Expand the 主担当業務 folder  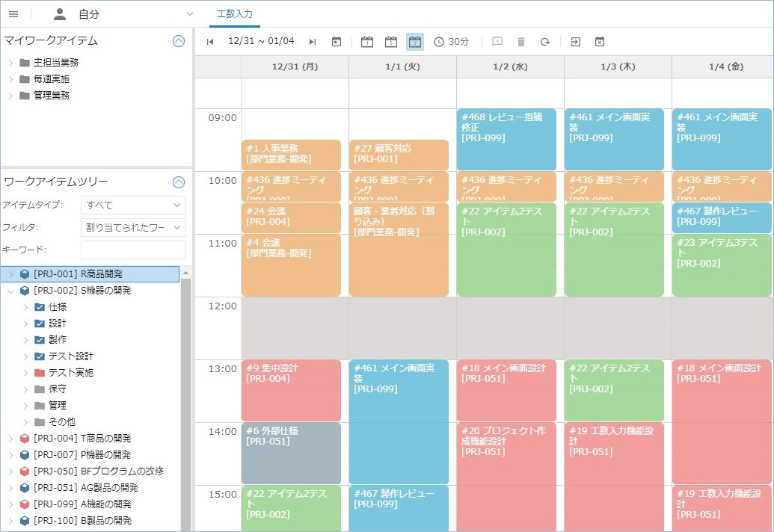point(10,63)
